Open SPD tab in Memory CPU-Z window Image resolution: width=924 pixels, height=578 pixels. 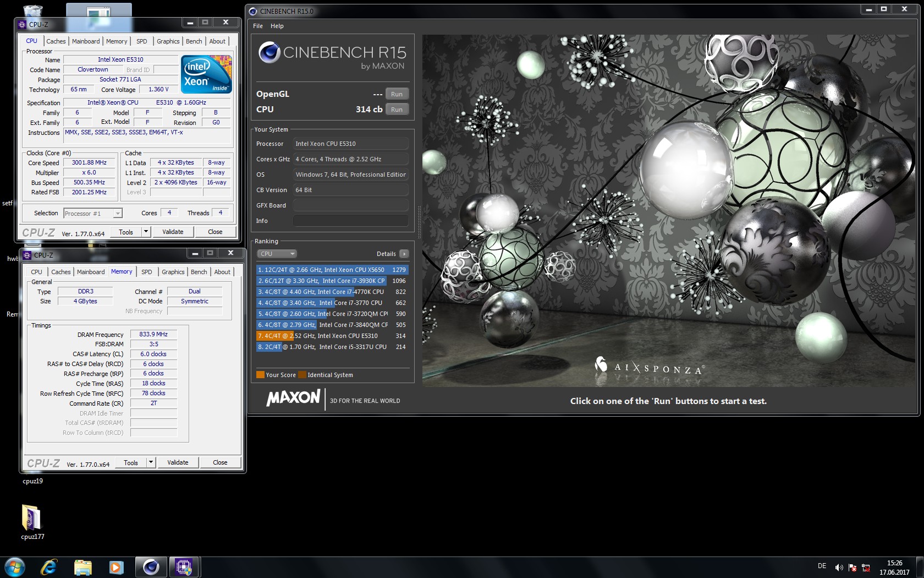coord(147,272)
